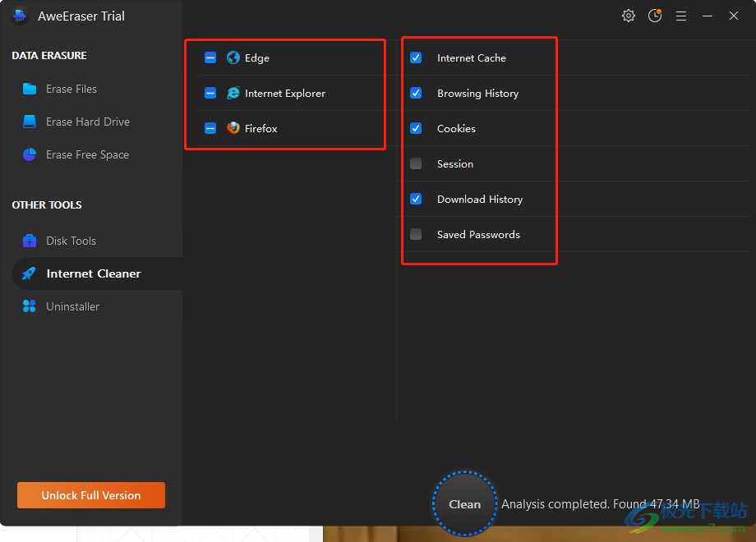Open the hamburger menu icon
Image resolution: width=756 pixels, height=542 pixels.
tap(680, 16)
